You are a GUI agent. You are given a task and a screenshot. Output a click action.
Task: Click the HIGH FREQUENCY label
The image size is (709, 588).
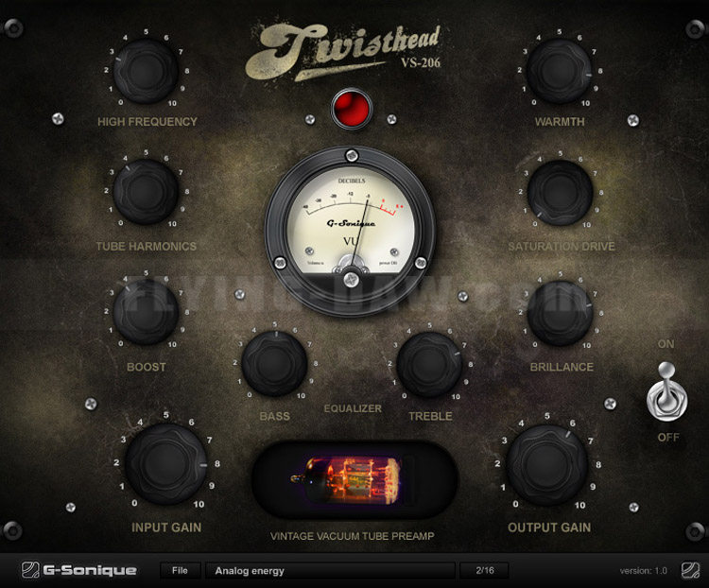pyautogui.click(x=147, y=122)
